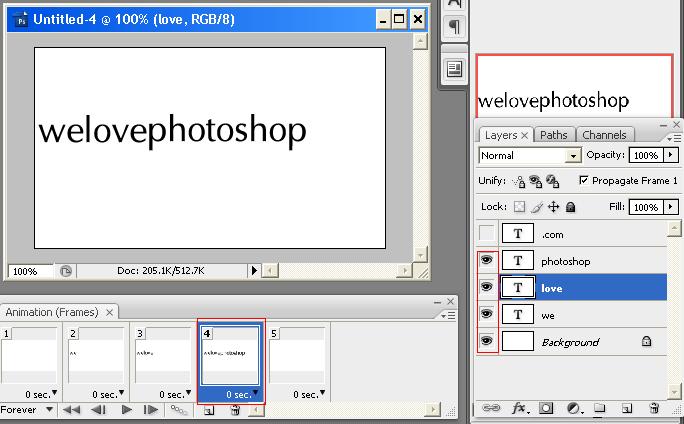Create new fill or adjustment layer
The height and width of the screenshot is (424, 684).
574,408
